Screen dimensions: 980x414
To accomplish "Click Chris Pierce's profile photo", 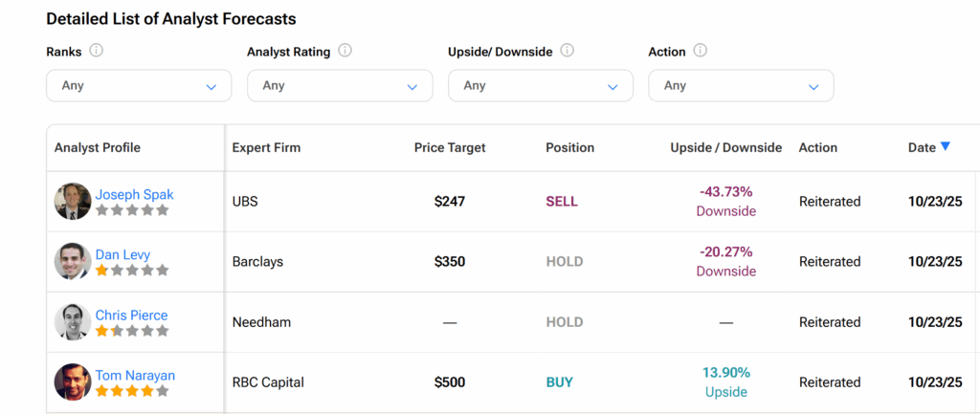I will coord(73,321).
